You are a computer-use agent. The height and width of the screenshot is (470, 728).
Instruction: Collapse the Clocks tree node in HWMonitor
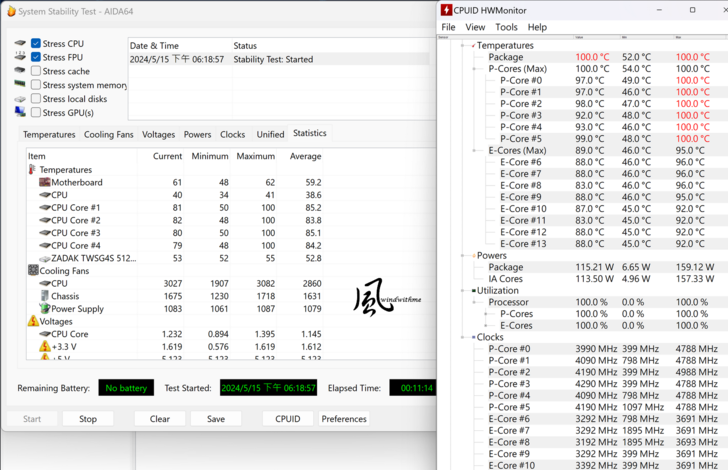[x=462, y=337]
